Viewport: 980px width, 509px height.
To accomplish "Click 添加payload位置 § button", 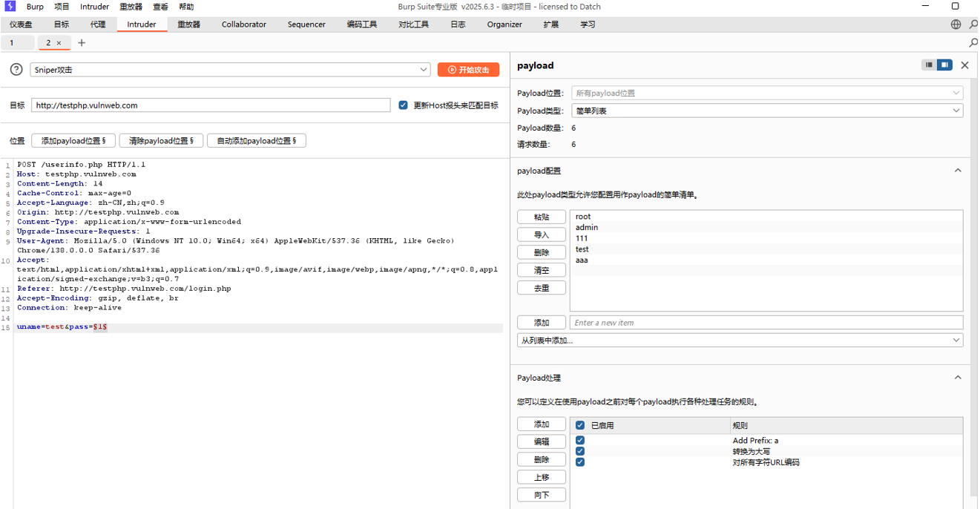I will (x=73, y=141).
